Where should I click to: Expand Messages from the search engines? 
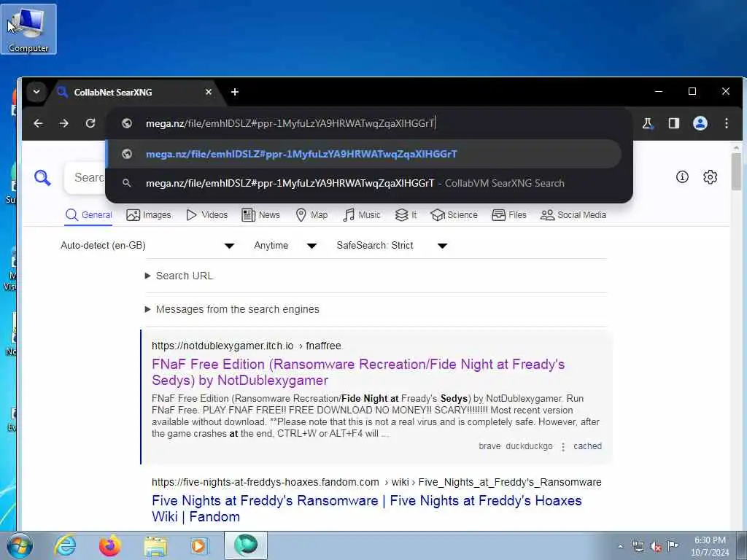(232, 309)
